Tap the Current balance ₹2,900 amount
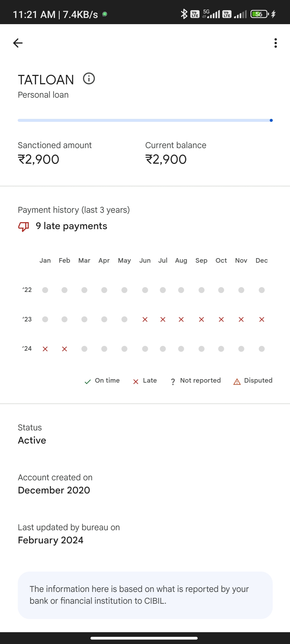The height and width of the screenshot is (644, 290). pyautogui.click(x=166, y=159)
